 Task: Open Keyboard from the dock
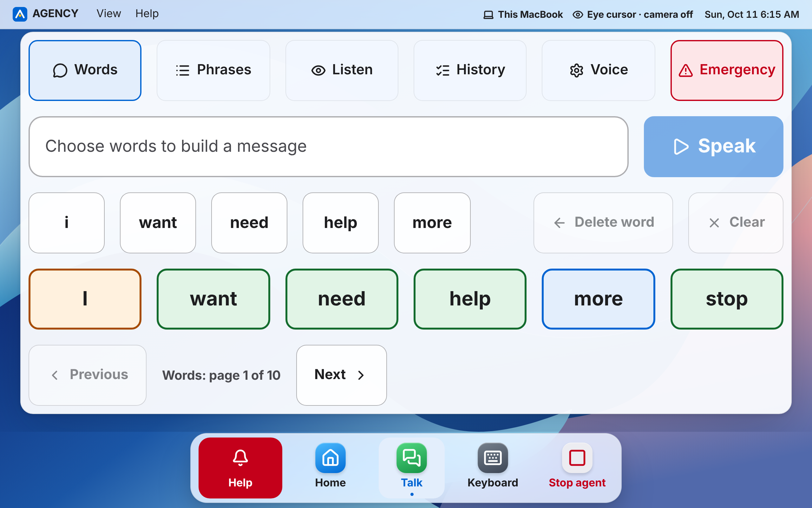pyautogui.click(x=493, y=468)
